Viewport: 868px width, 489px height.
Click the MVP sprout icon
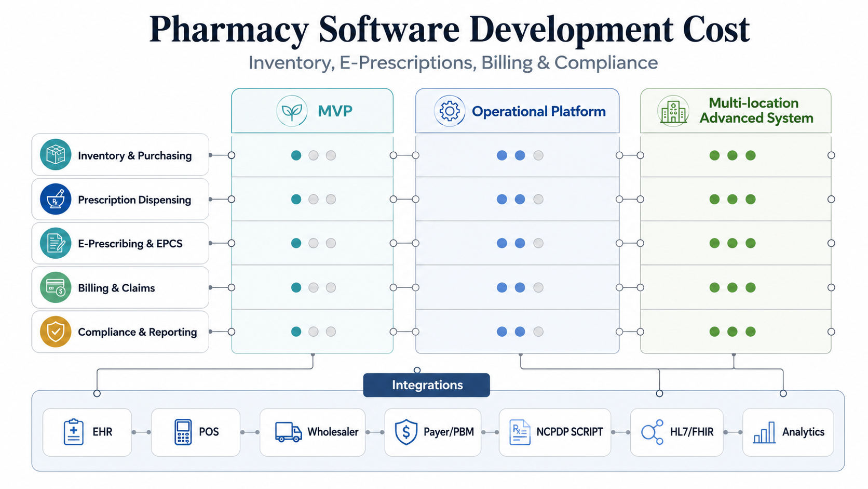(292, 111)
